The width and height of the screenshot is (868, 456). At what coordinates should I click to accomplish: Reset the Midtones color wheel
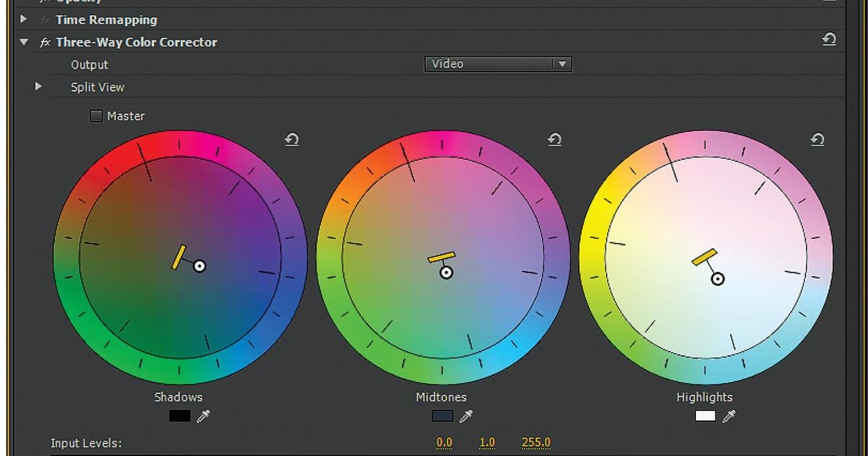coord(554,139)
